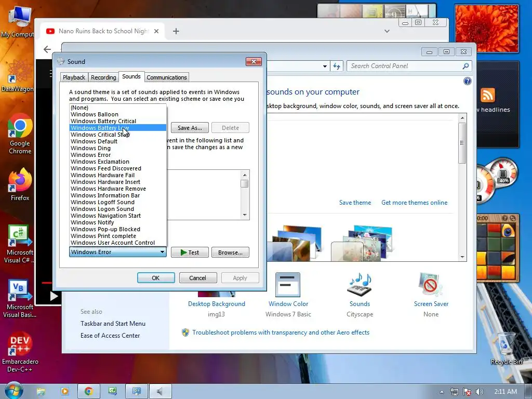This screenshot has width=532, height=399.
Task: Open Visual C# taskbar button
Action: click(x=113, y=392)
